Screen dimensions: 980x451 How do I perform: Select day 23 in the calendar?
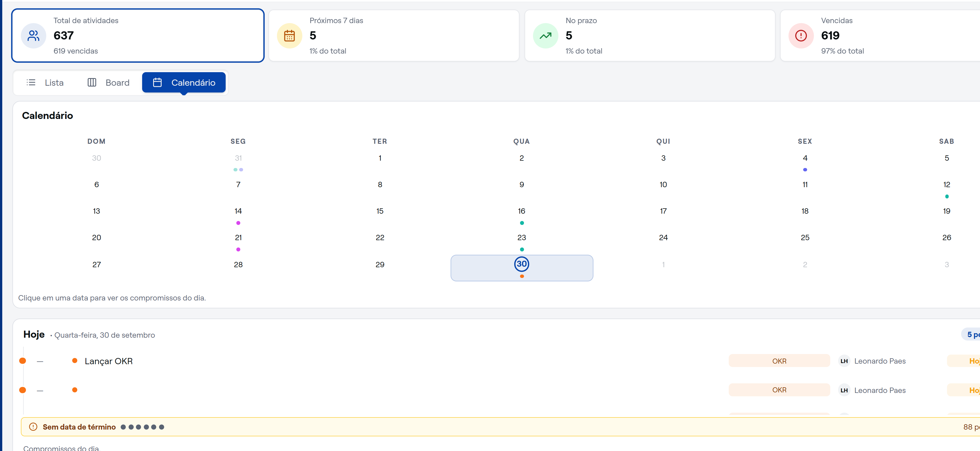[x=521, y=238]
